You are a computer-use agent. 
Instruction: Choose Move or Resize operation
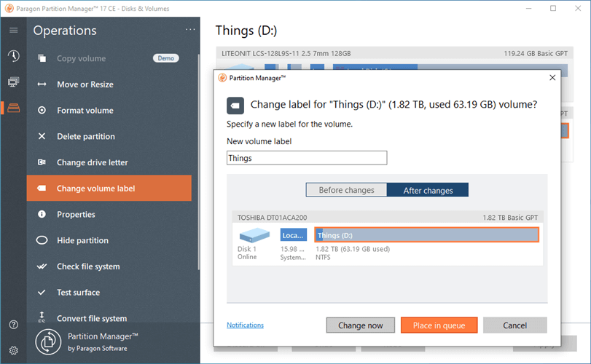pyautogui.click(x=109, y=84)
